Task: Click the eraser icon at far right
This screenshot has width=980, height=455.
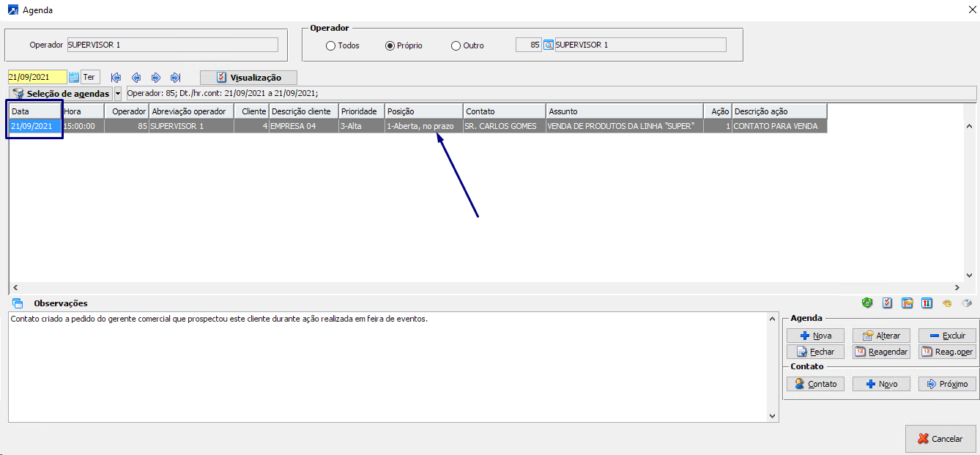Action: click(x=967, y=303)
